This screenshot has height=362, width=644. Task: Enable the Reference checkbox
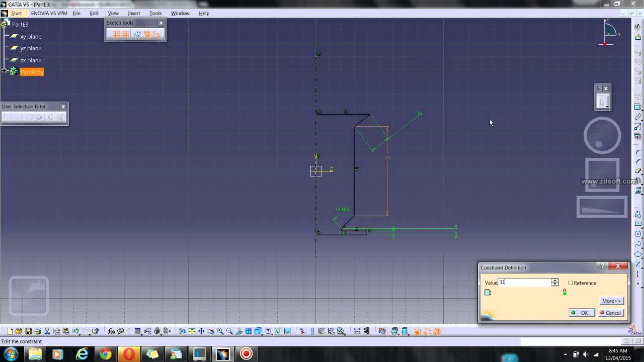(571, 283)
